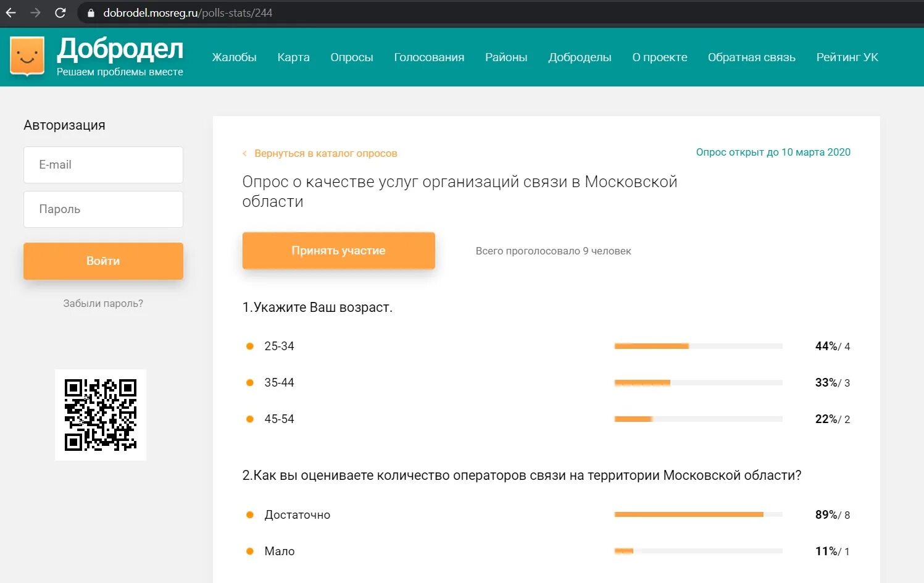This screenshot has height=583, width=924.
Task: Click question 2 about операторов связи
Action: [x=522, y=476]
